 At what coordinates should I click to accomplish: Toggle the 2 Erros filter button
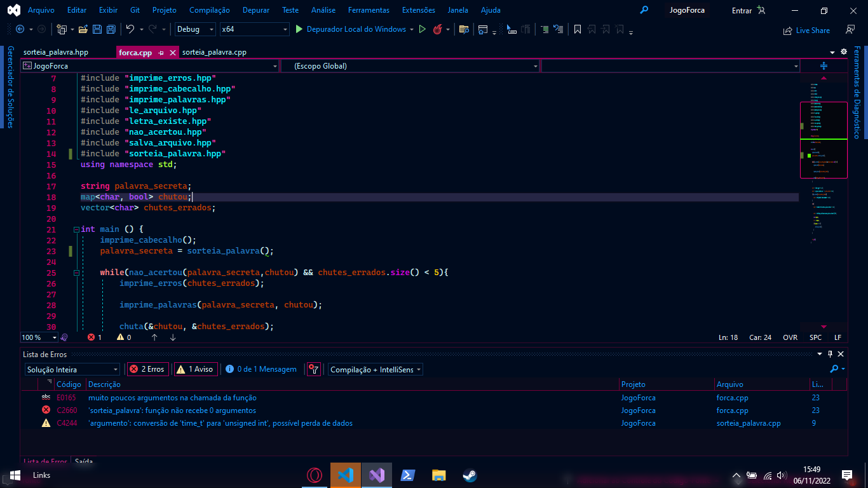coord(147,369)
